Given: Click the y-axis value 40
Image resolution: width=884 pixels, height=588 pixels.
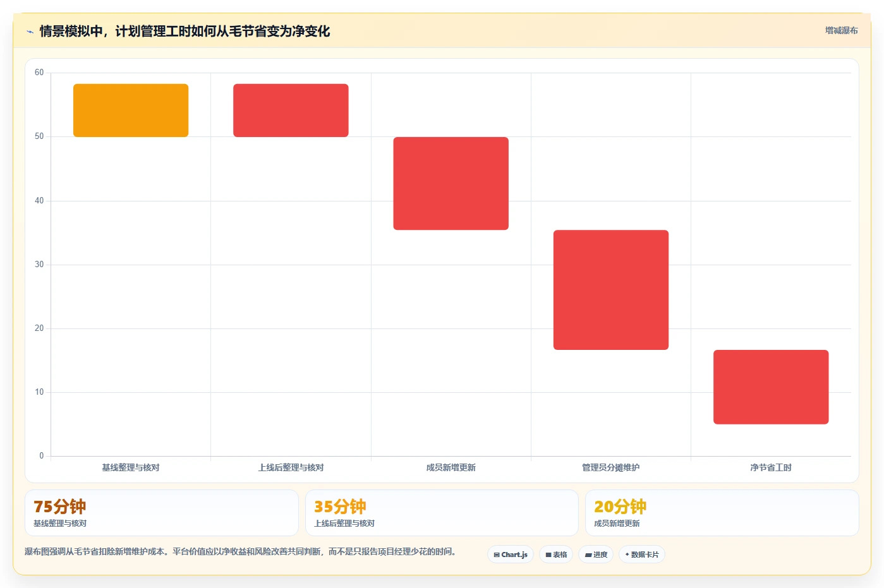Looking at the screenshot, I should tap(39, 201).
